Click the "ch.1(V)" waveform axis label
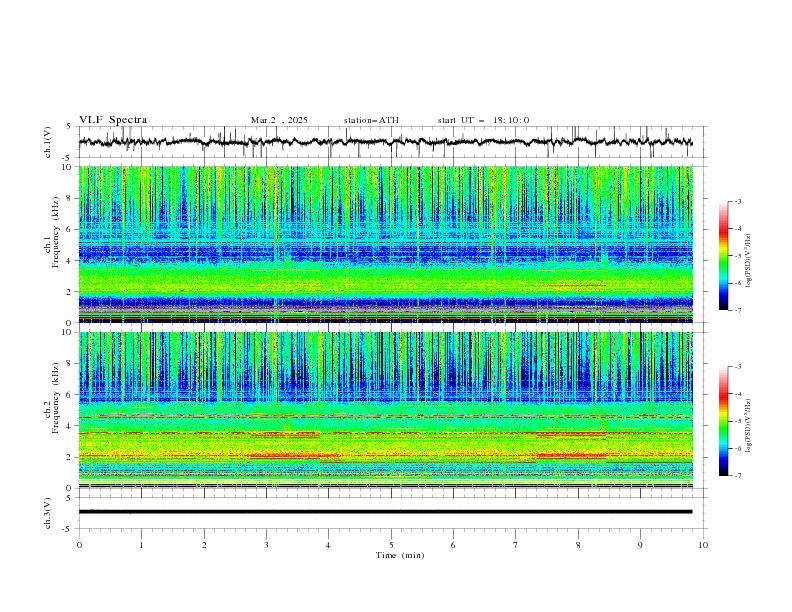This screenshot has width=792, height=612. [x=48, y=142]
